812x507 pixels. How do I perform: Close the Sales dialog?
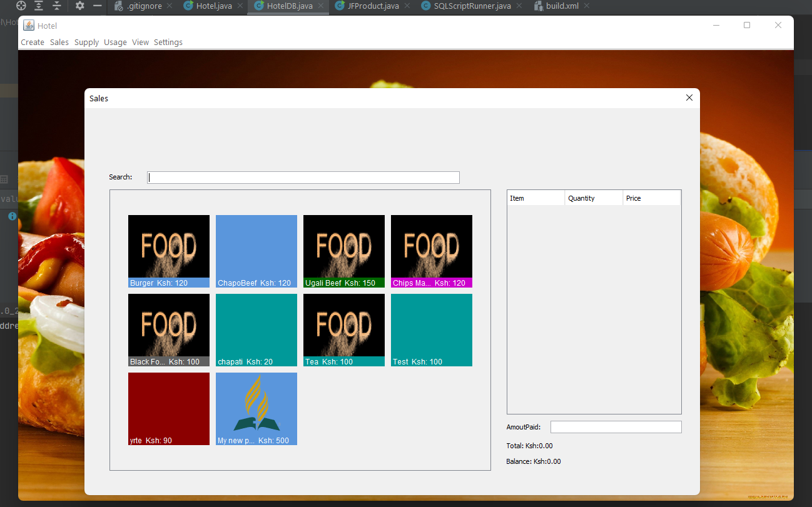click(x=689, y=98)
